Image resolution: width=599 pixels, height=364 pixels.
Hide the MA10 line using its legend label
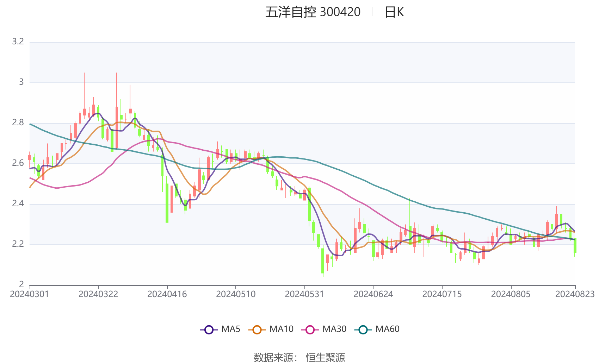coord(281,329)
